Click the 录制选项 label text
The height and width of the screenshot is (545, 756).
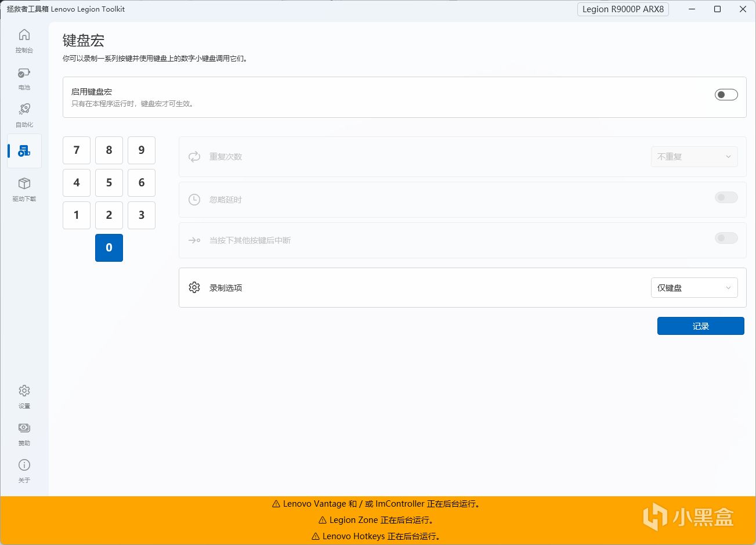pyautogui.click(x=226, y=288)
